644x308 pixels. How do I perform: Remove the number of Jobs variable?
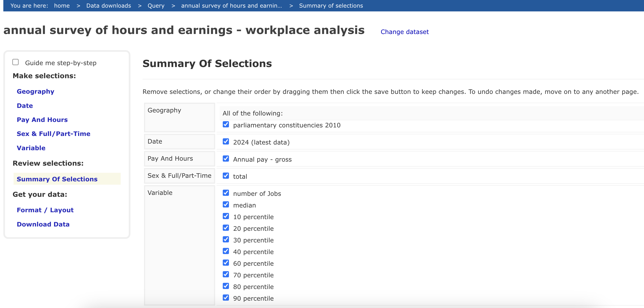[x=226, y=193]
